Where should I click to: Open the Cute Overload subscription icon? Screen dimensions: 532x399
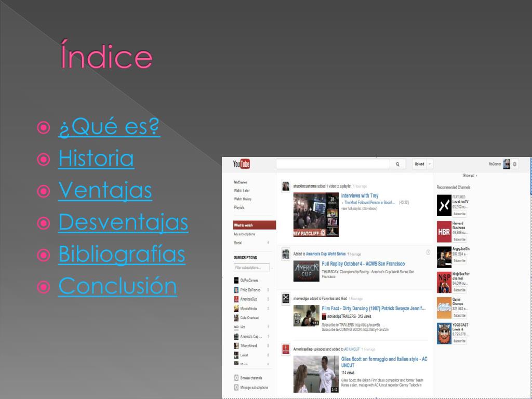pos(236,317)
